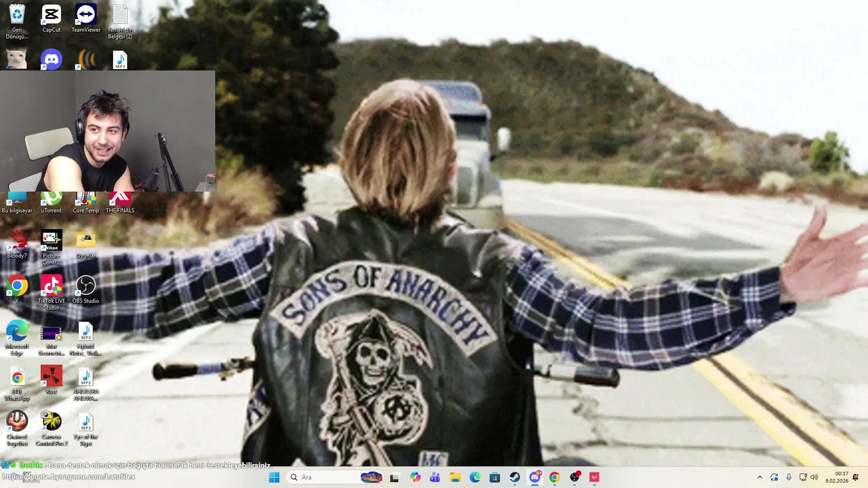Select the Yeni Metin Belgesi (2) file
Image resolution: width=868 pixels, height=488 pixels.
(x=120, y=21)
